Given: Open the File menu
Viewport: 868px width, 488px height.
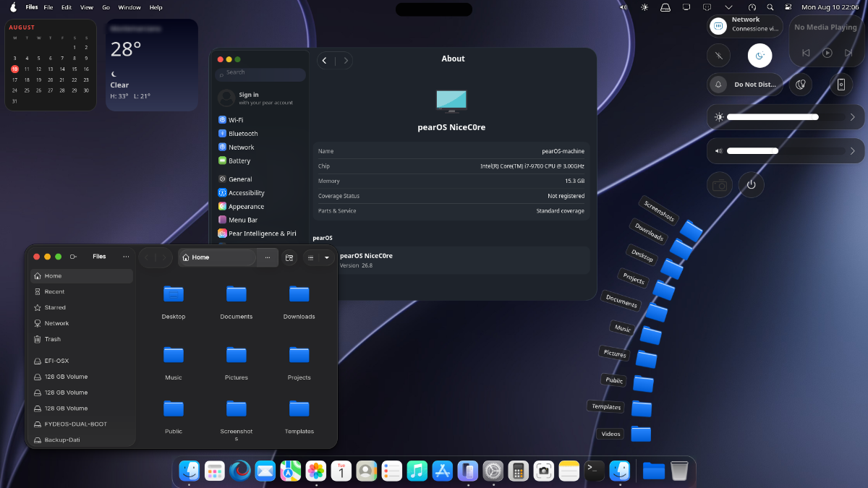Looking at the screenshot, I should (48, 7).
